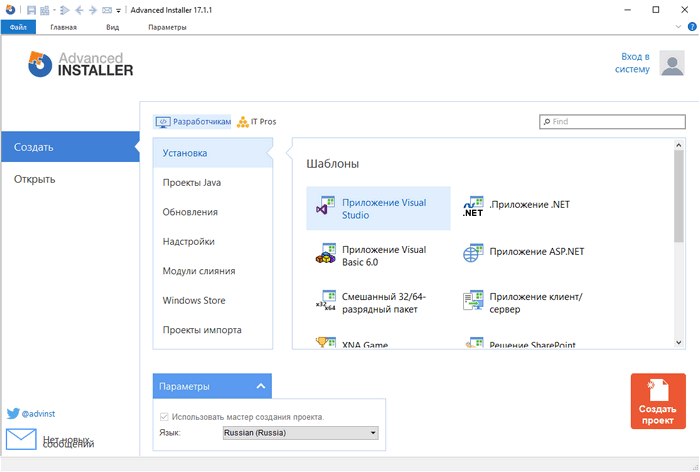The width and height of the screenshot is (700, 472).
Task: Pick the ASP.NET application globe icon
Action: tap(473, 253)
